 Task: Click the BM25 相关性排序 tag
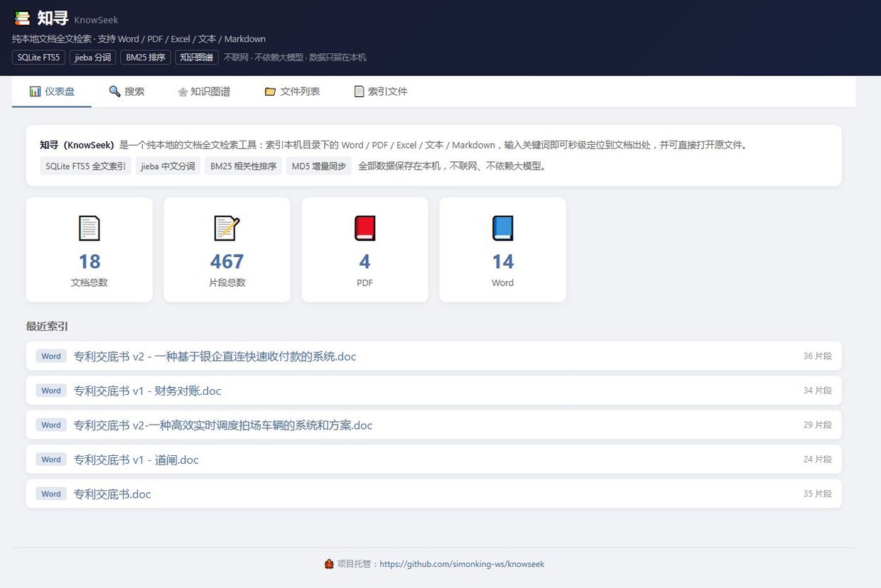pos(243,166)
